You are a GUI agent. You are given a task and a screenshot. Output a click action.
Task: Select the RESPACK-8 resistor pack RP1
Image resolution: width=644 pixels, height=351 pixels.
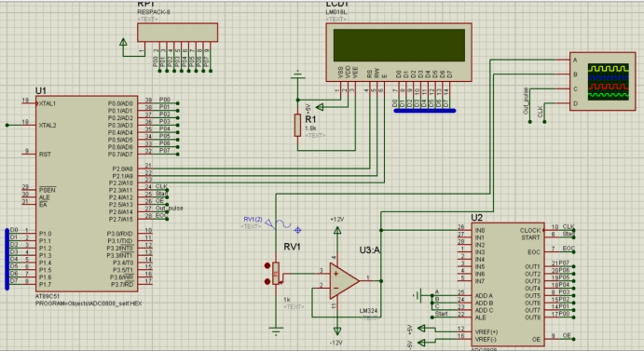click(x=177, y=33)
